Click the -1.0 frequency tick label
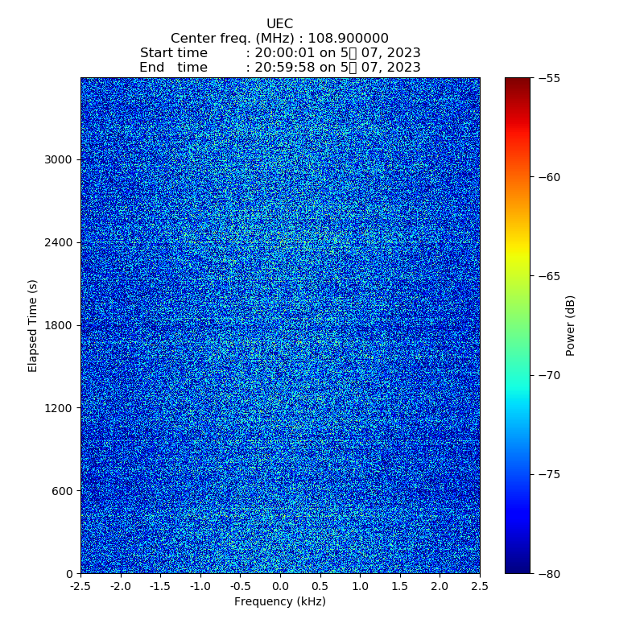Image resolution: width=644 pixels, height=644 pixels. tap(200, 586)
